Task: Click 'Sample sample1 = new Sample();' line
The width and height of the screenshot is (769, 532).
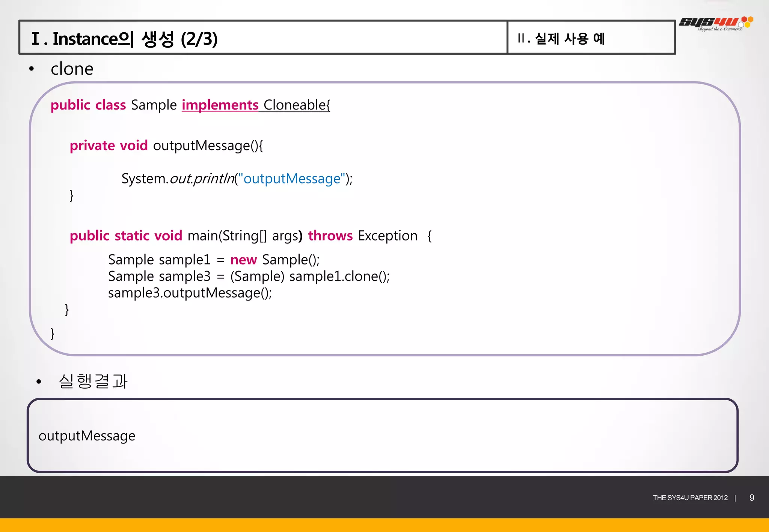Action: pyautogui.click(x=214, y=260)
